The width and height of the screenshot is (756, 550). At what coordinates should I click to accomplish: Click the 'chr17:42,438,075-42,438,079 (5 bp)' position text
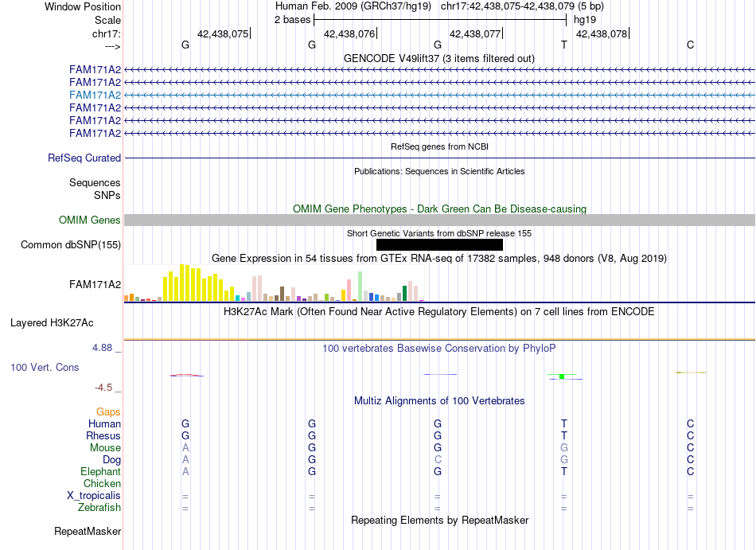click(522, 6)
